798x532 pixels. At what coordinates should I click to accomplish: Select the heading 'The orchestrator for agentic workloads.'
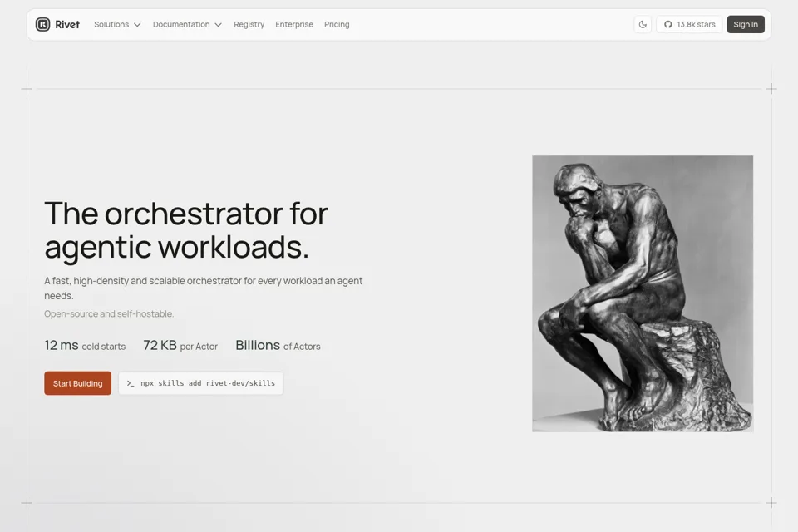pos(186,230)
